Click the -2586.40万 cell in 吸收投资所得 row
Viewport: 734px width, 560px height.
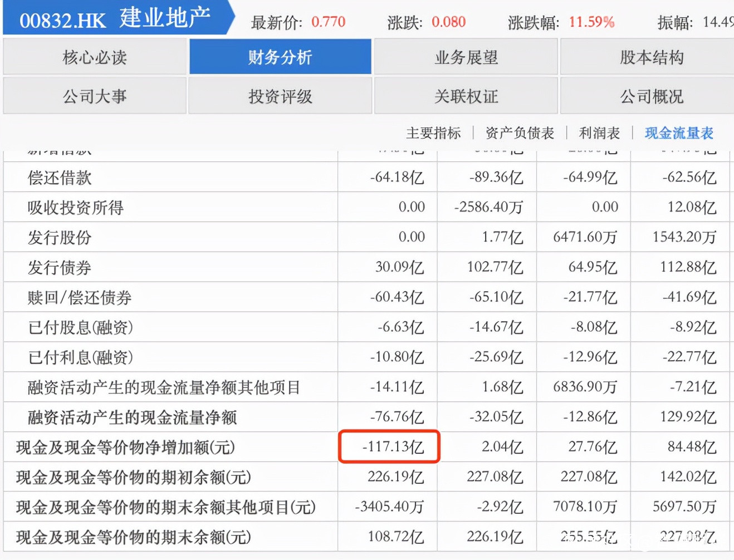click(x=488, y=208)
